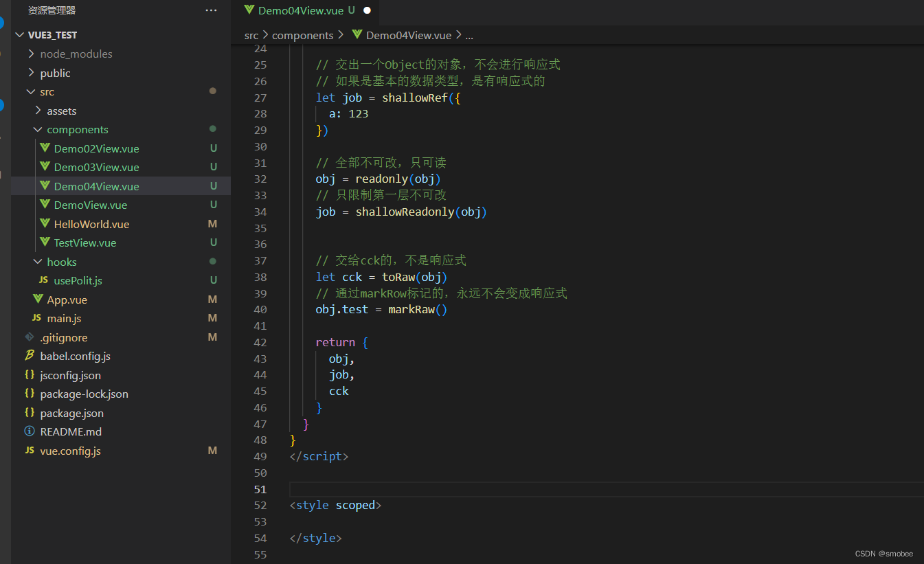Viewport: 924px width, 564px height.
Task: Open usePolit.js in hooks folder
Action: click(x=78, y=280)
